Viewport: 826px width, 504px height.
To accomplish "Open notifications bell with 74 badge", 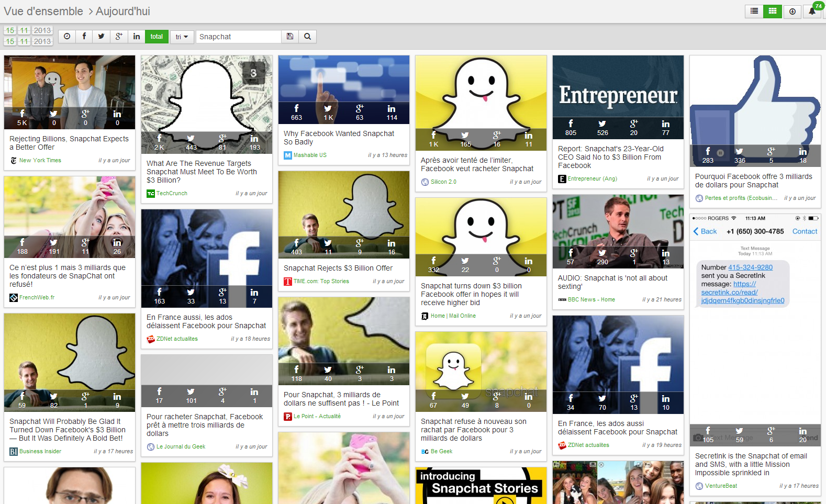I will (x=812, y=11).
